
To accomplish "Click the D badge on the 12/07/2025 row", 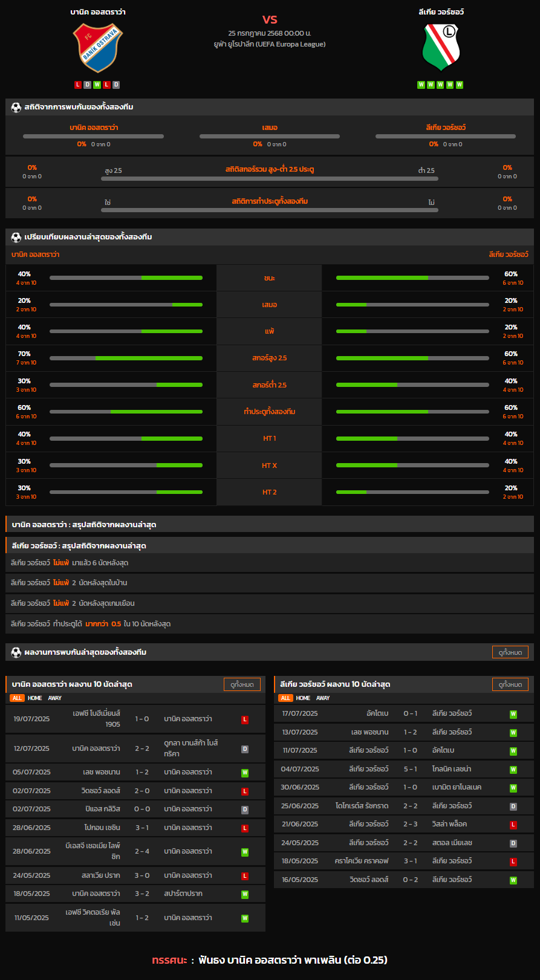I will 245,749.
